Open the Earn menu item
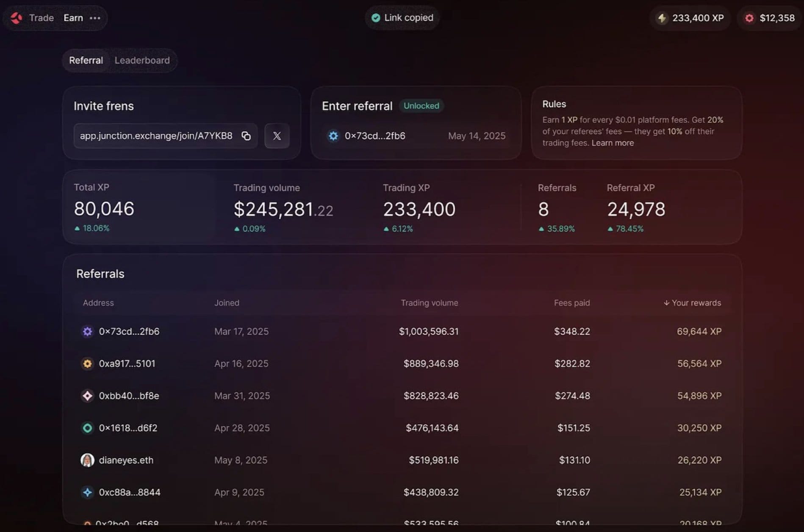The image size is (804, 532). pyautogui.click(x=73, y=18)
